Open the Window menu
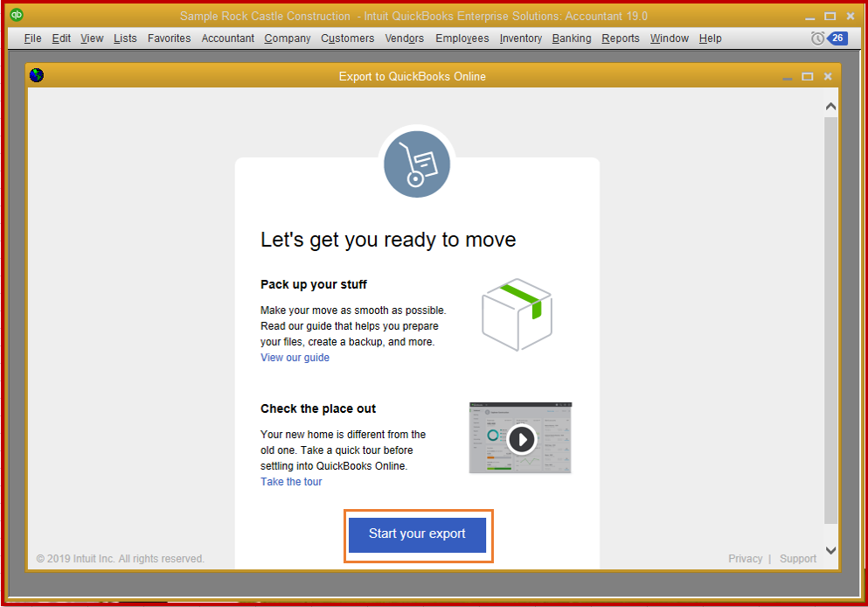Screen dimensions: 868x607 pos(670,38)
